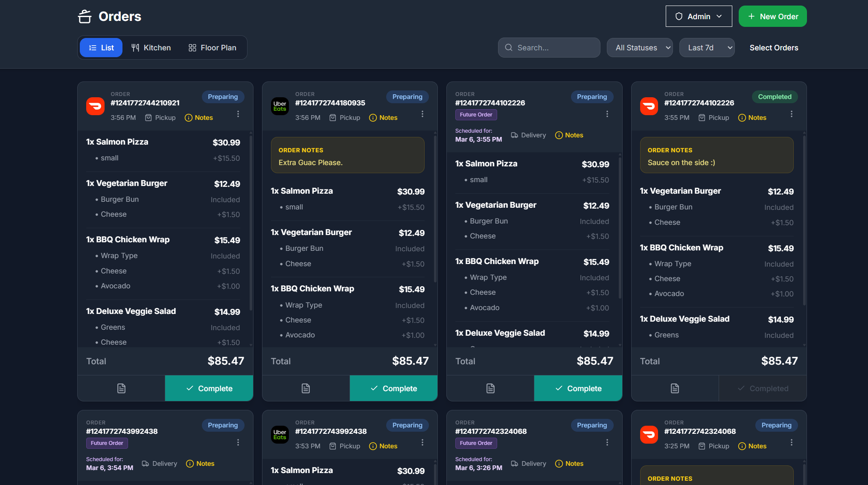Focus the Search orders field
The height and width of the screenshot is (485, 868).
click(549, 48)
